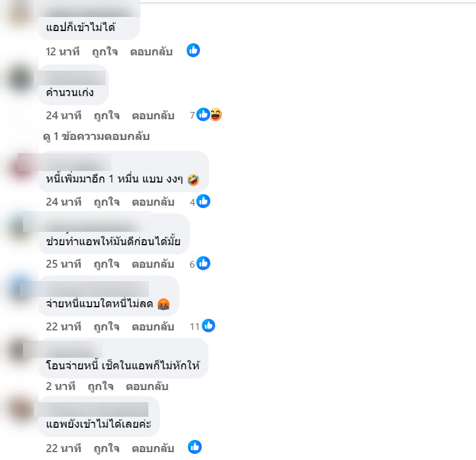Click the 2 นาที timestamp
Image resolution: width=476 pixels, height=460 pixels.
pos(60,386)
